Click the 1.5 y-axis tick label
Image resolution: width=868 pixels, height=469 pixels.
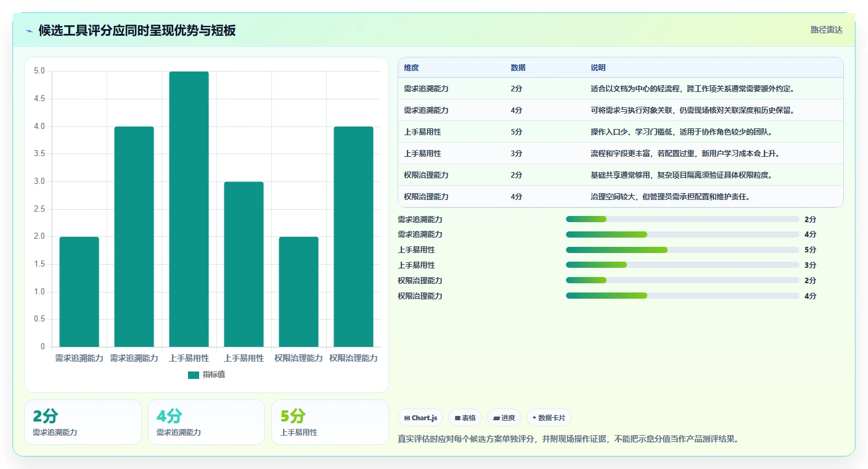(39, 264)
